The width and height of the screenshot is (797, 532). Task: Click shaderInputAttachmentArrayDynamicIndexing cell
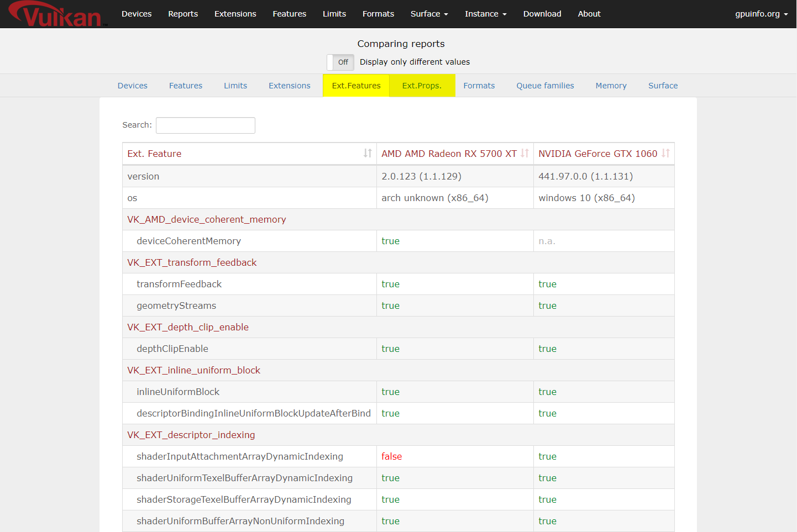(x=249, y=456)
